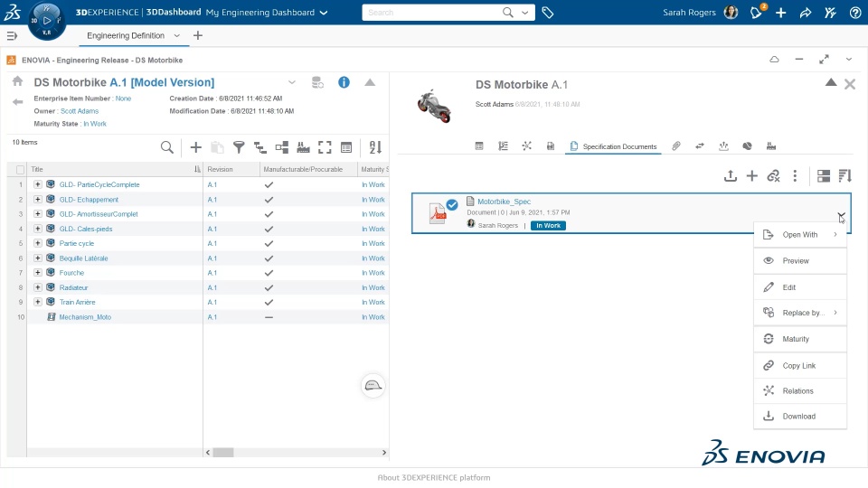Open the three-dot more options icon
868x488 pixels.
795,176
